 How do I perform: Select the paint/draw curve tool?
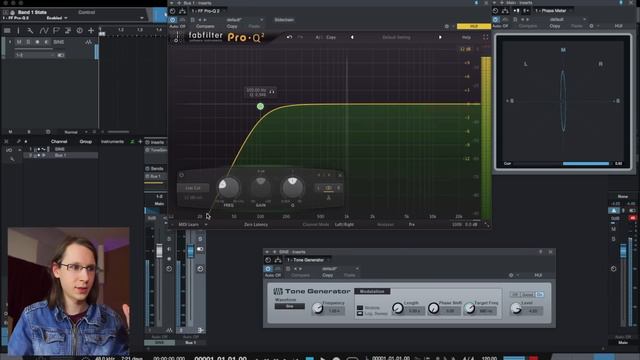click(x=44, y=31)
